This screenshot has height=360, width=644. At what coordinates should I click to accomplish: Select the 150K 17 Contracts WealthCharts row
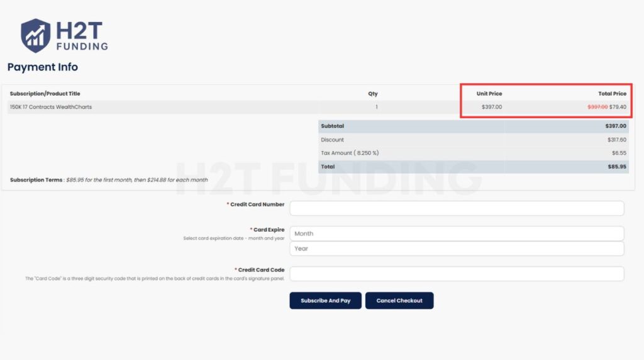(51, 107)
